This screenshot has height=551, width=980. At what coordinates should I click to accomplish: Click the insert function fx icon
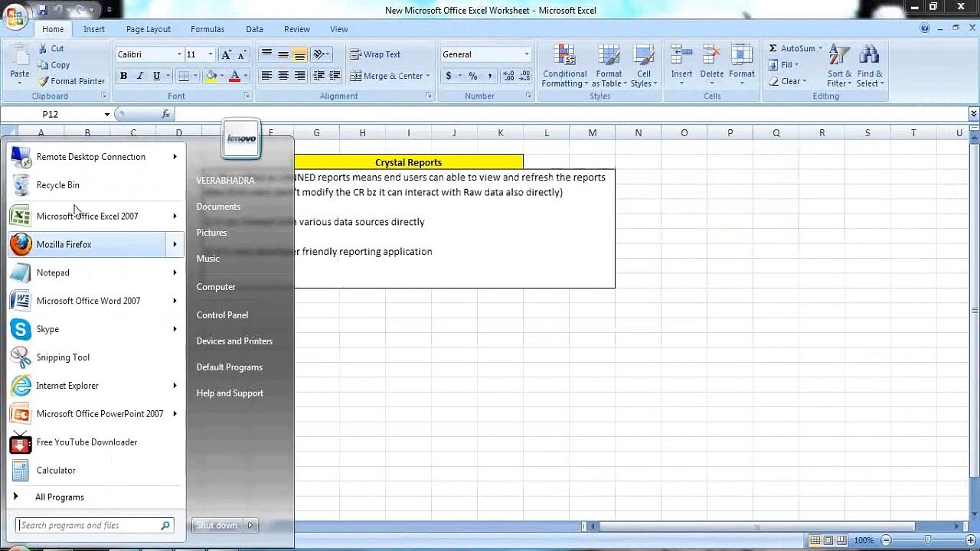tap(165, 114)
